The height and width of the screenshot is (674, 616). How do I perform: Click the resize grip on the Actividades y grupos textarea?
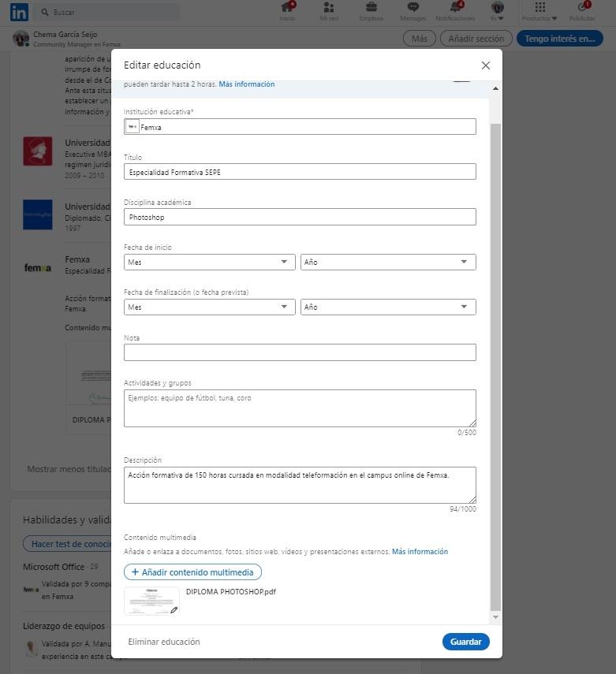472,423
